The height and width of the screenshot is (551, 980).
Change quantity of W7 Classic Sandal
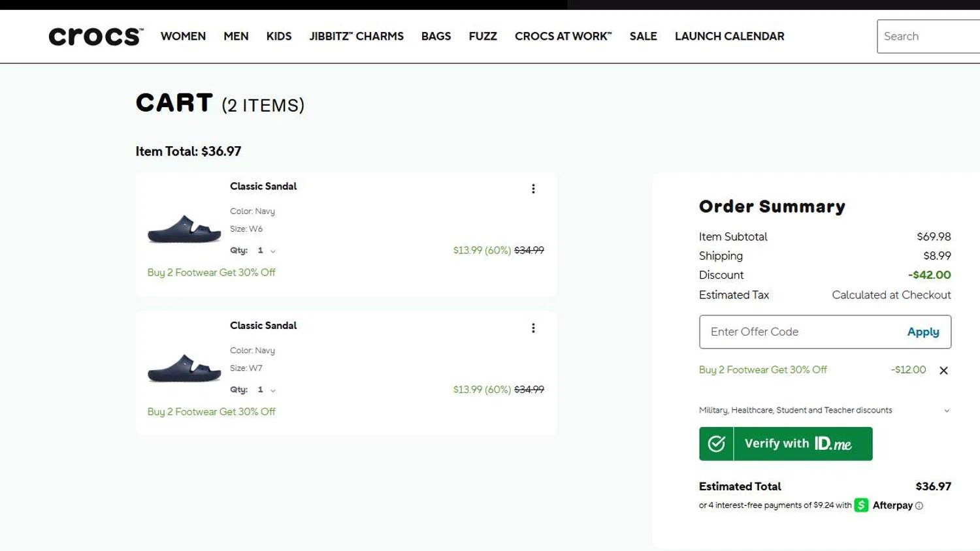pyautogui.click(x=267, y=390)
